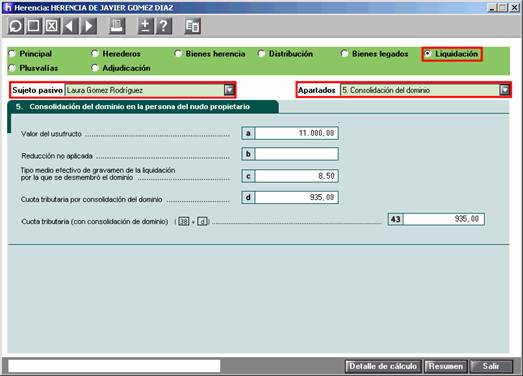Click the crossed box toolbar icon
This screenshot has height=376, width=523.
click(52, 26)
